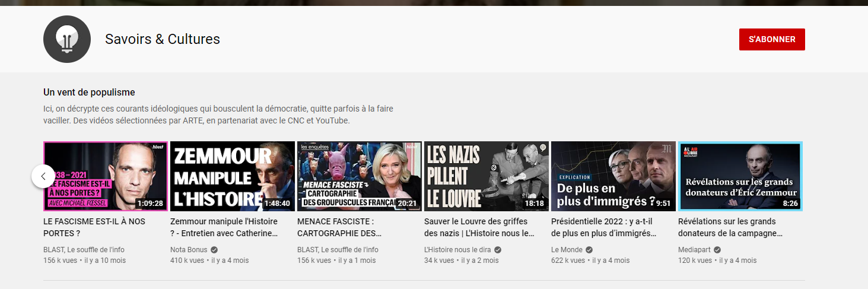
Task: Click the '120 k vues • il y a 4 mois' text
Action: (x=717, y=261)
